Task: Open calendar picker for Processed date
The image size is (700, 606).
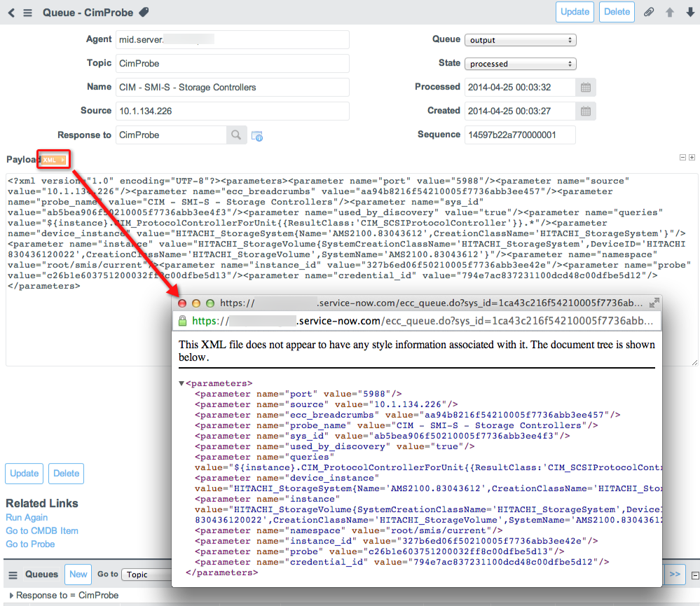Action: 586,88
